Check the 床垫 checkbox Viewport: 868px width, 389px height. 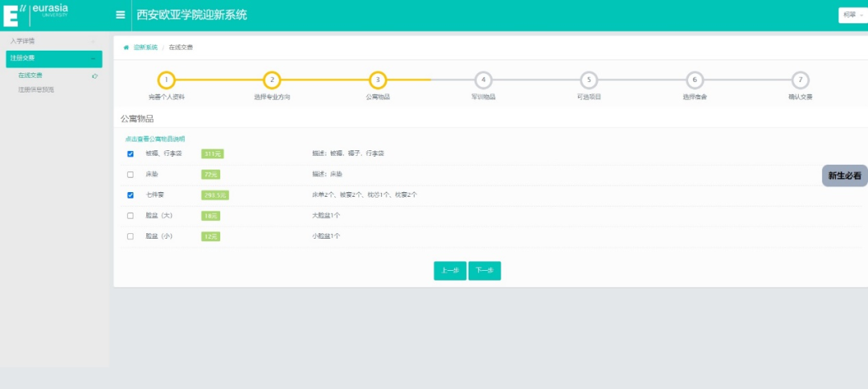tap(130, 174)
